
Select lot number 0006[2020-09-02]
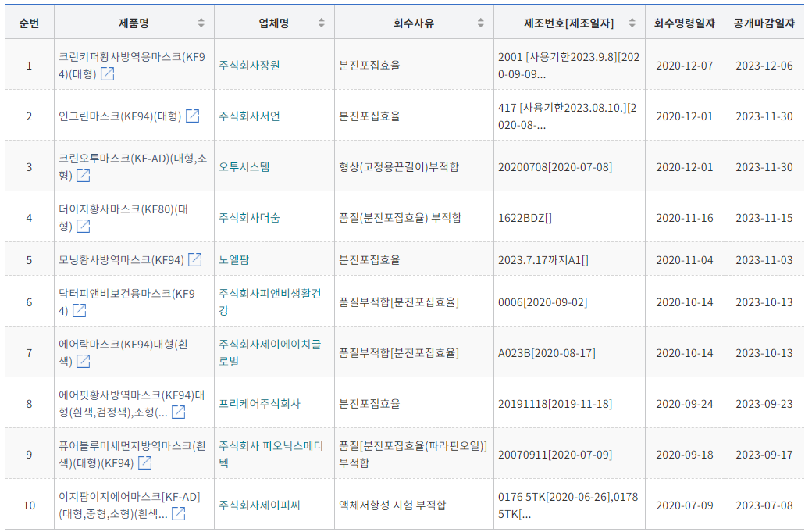coord(543,302)
